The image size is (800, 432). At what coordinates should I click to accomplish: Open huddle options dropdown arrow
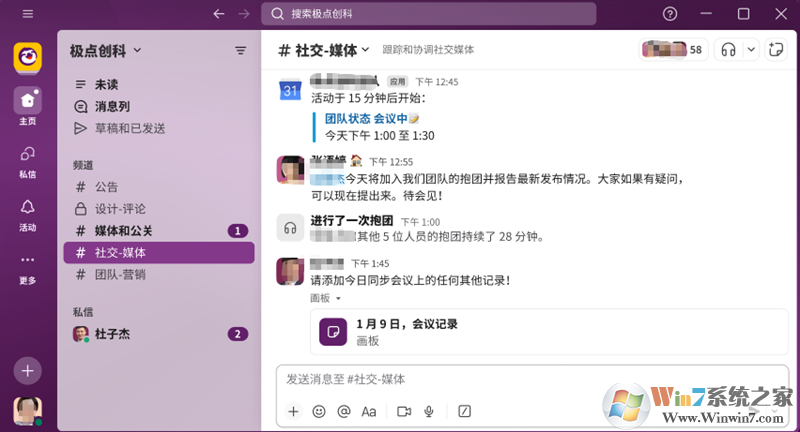click(x=751, y=49)
